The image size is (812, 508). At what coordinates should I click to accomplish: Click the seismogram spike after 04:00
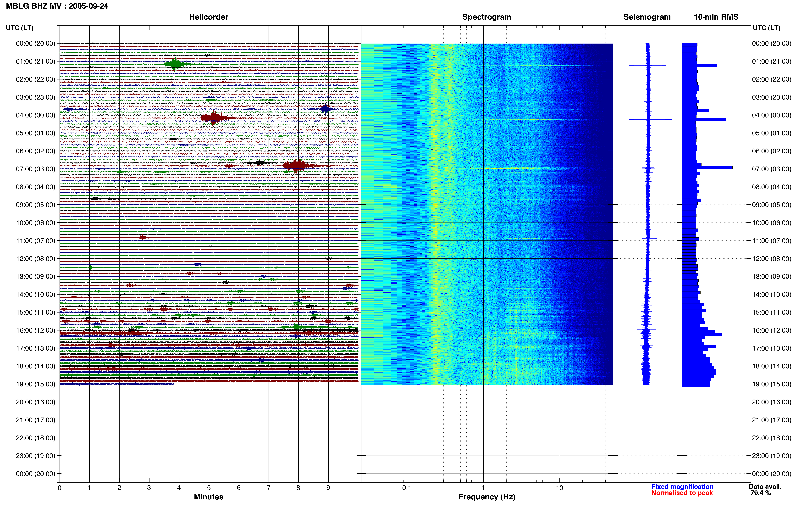(650, 120)
